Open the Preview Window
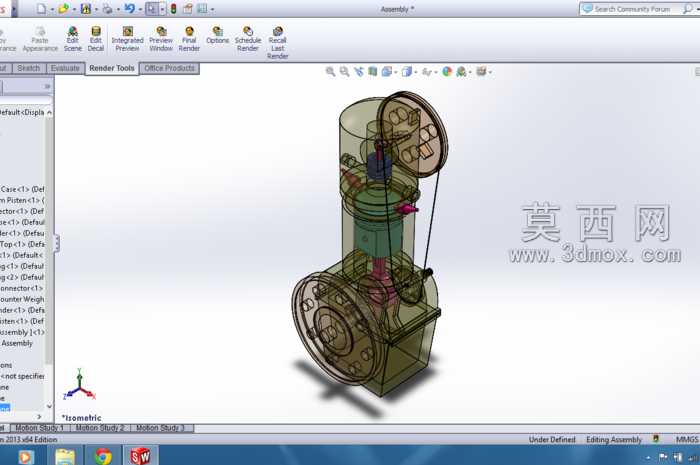This screenshot has width=700, height=465. tap(161, 39)
